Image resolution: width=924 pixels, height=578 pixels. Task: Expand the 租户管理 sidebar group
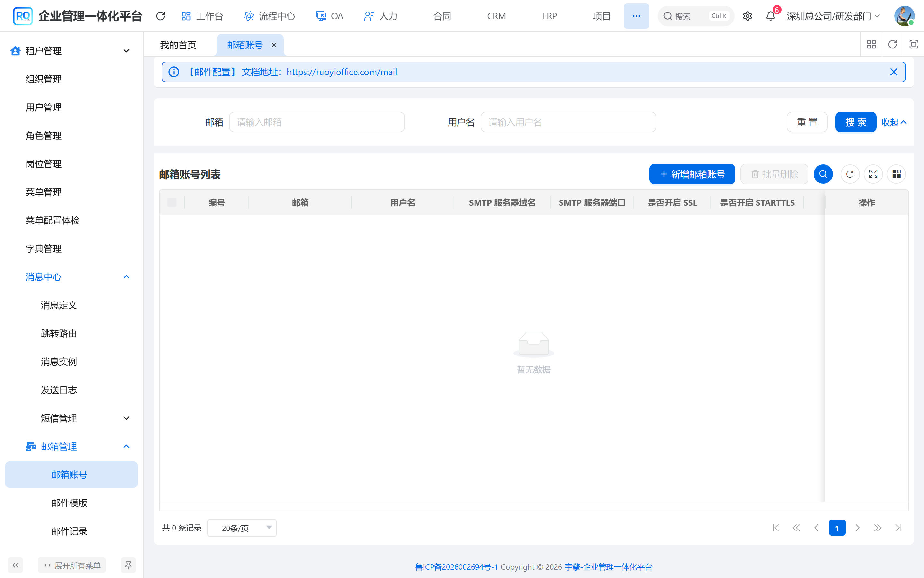click(72, 51)
